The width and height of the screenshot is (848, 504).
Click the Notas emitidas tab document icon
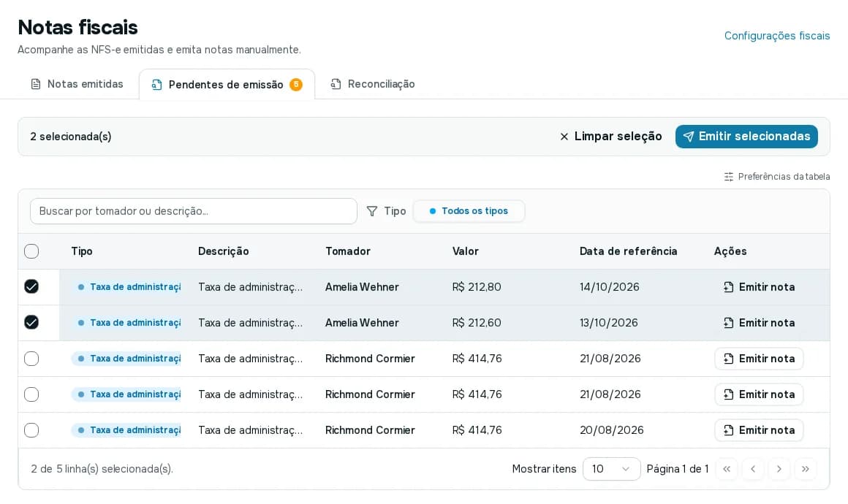36,84
